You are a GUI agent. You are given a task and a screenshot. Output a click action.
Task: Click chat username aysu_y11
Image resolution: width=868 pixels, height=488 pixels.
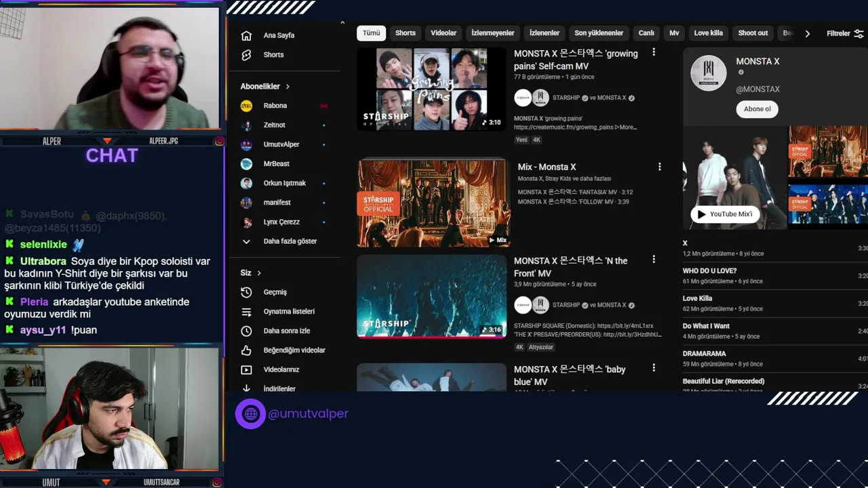tap(43, 330)
